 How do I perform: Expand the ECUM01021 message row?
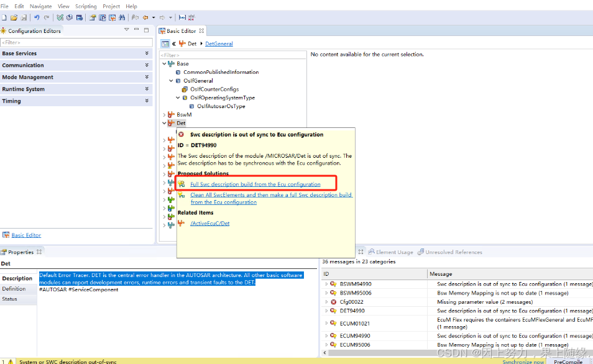pyautogui.click(x=326, y=323)
